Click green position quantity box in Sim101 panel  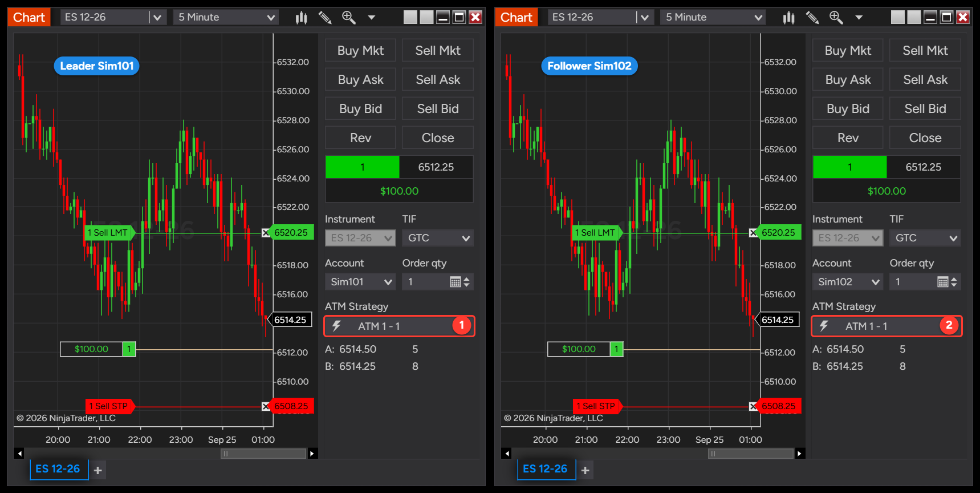(x=363, y=167)
